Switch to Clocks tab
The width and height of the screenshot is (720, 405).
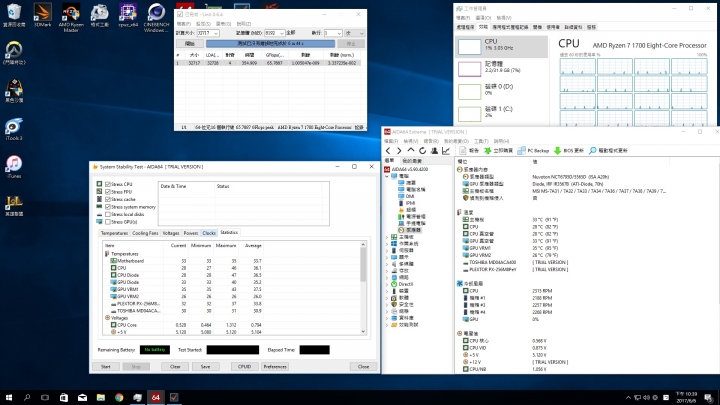point(209,233)
